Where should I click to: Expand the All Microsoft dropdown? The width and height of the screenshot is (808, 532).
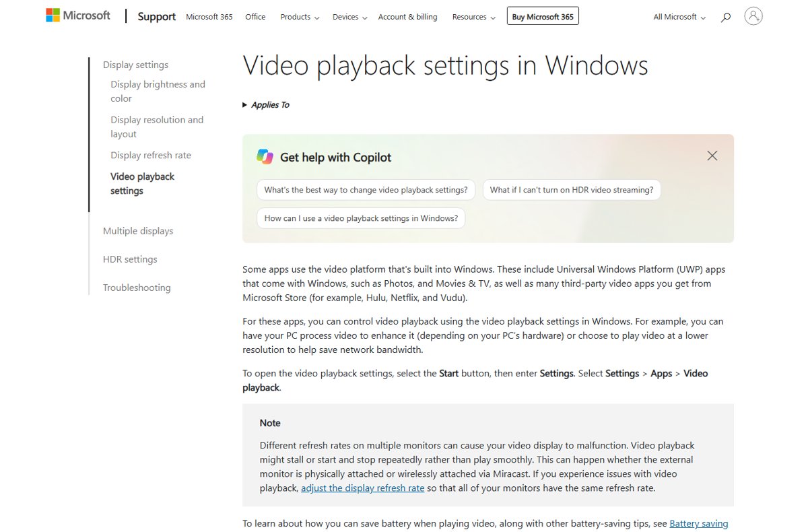coord(679,17)
